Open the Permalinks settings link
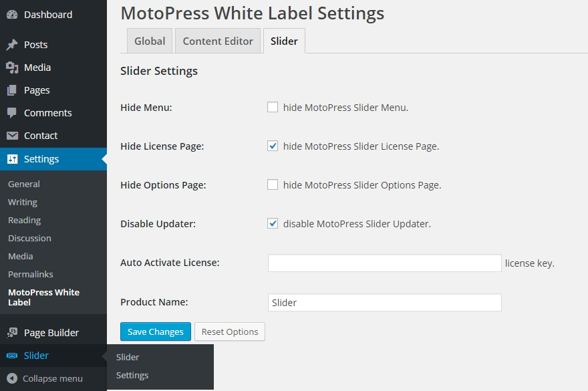588x391 pixels. point(30,274)
